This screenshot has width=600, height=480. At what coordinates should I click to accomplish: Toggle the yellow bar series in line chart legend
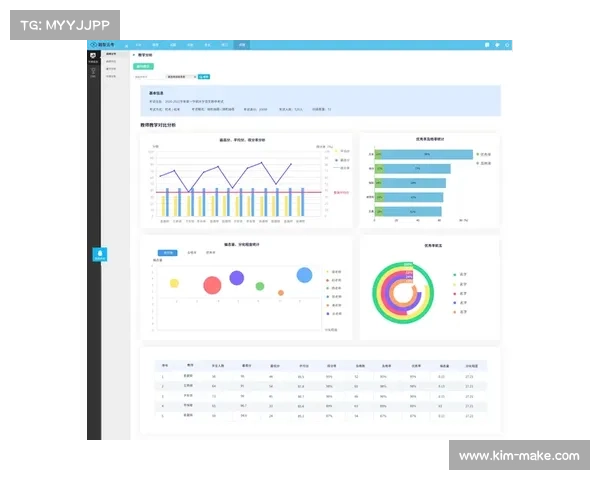click(x=340, y=152)
